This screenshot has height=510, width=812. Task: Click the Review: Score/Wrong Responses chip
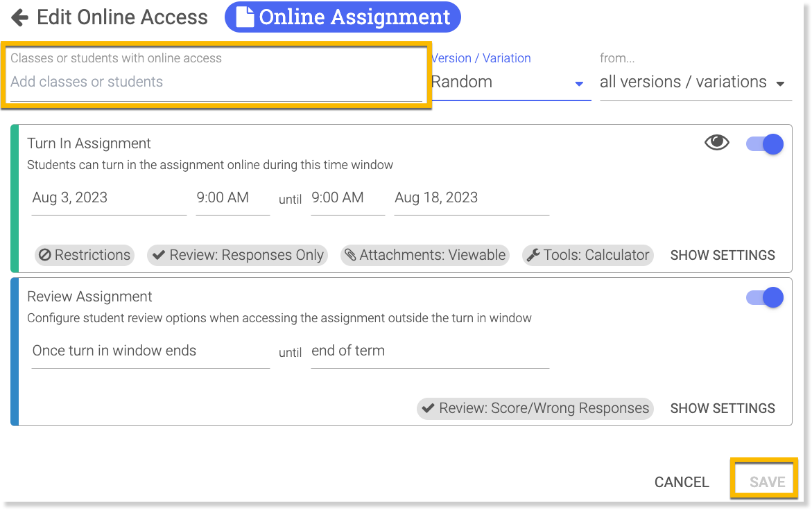click(x=535, y=408)
